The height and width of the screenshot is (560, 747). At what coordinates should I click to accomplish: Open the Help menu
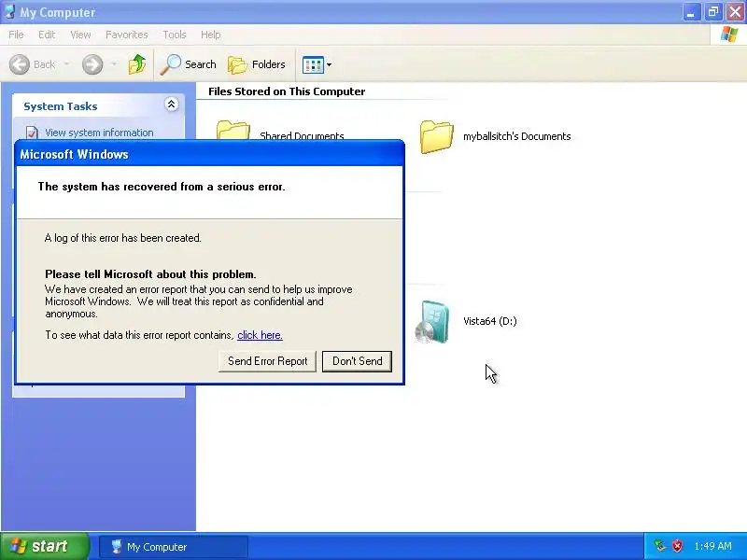(x=211, y=35)
